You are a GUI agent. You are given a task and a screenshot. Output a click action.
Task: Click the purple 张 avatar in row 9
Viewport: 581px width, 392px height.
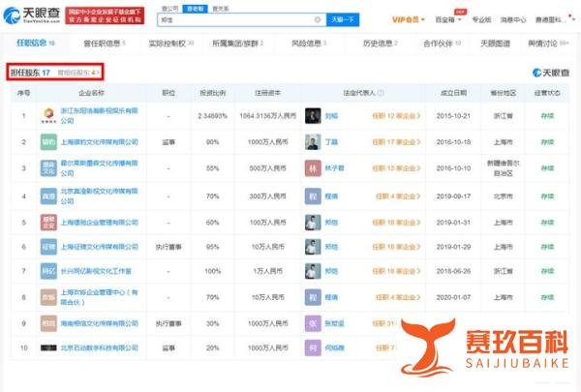pyautogui.click(x=313, y=323)
